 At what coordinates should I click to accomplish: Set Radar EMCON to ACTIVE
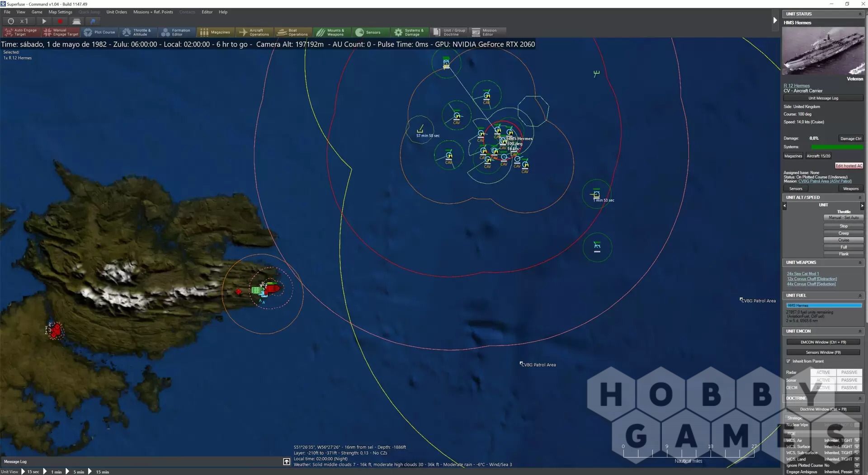pyautogui.click(x=823, y=372)
